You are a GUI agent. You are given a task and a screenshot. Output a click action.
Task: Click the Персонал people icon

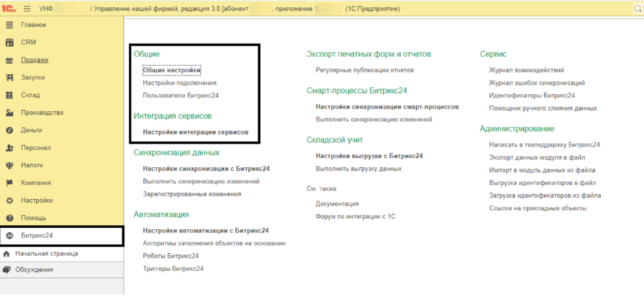(x=10, y=148)
